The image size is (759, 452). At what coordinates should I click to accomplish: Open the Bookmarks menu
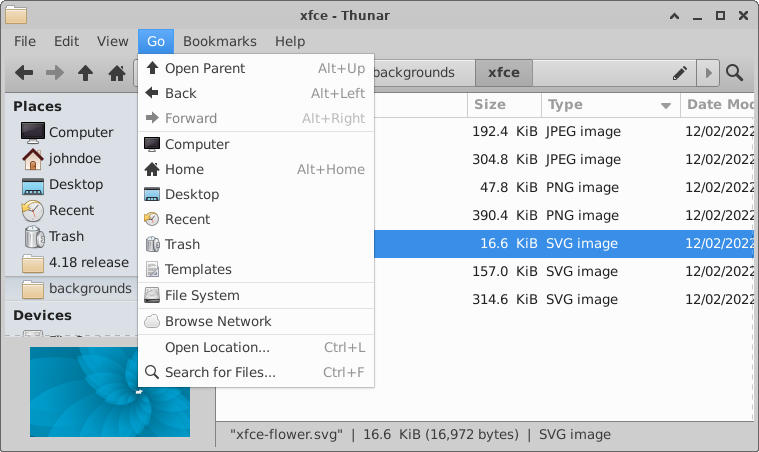click(x=220, y=42)
